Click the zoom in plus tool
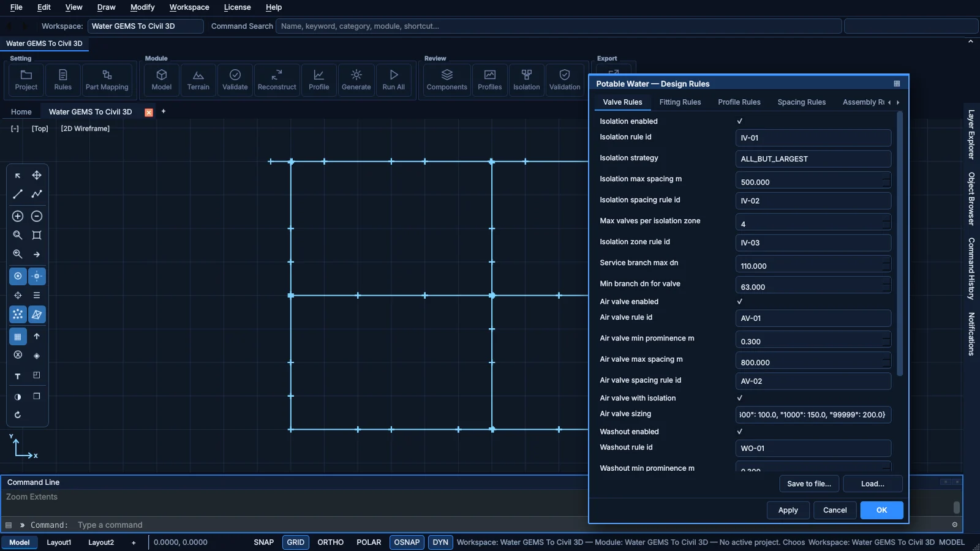Screen dimensions: 980x551 tap(18, 216)
